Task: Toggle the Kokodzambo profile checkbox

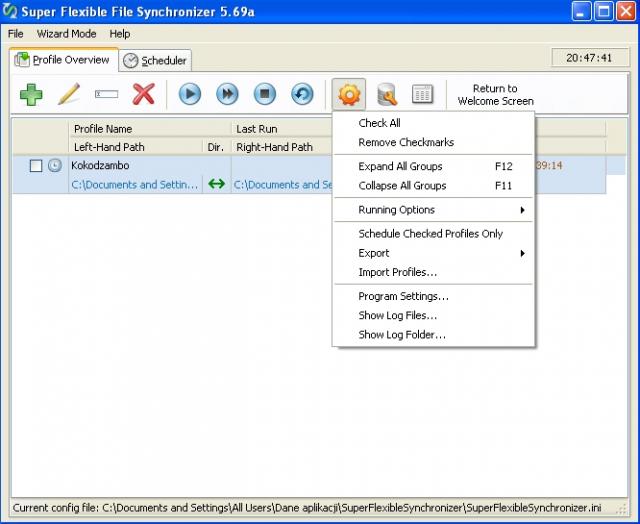Action: [36, 166]
